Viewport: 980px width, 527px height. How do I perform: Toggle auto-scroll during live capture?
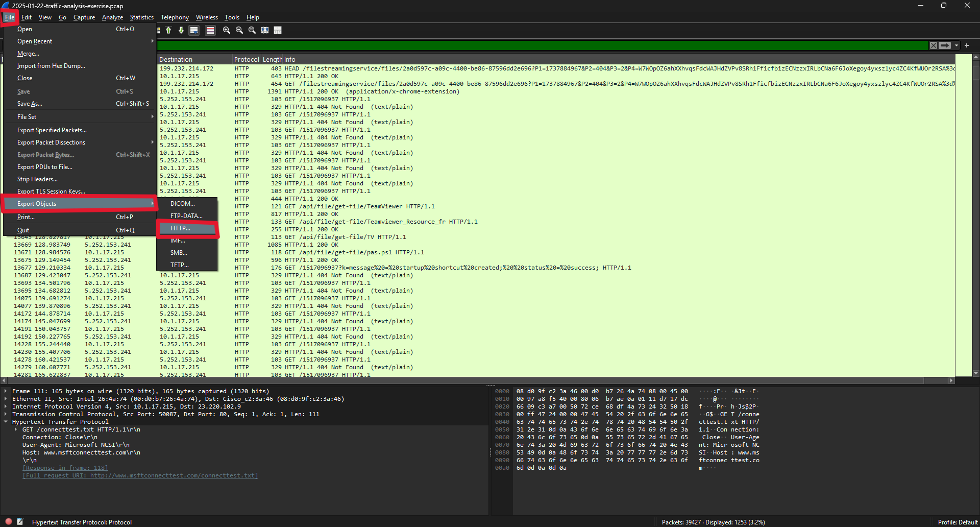pos(194,31)
